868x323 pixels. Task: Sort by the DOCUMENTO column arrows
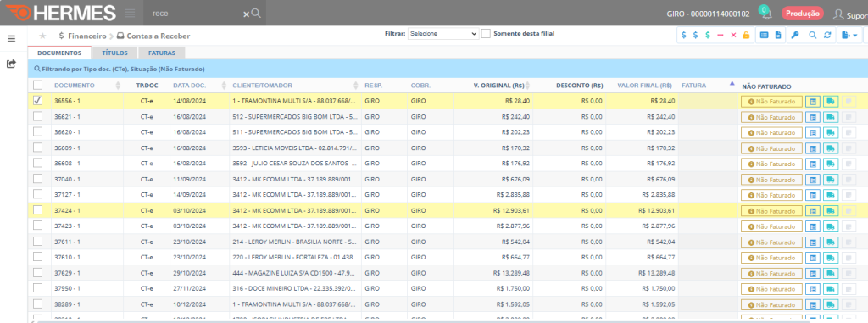point(117,86)
